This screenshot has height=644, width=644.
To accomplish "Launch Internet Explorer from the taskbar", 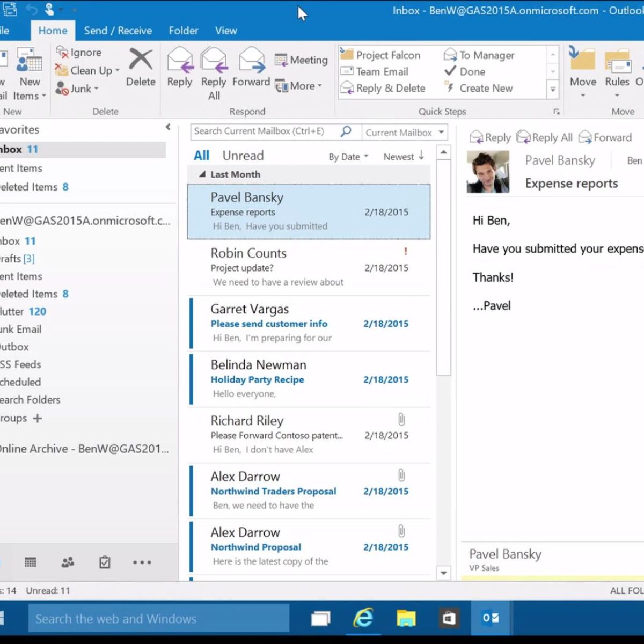I will 363,618.
